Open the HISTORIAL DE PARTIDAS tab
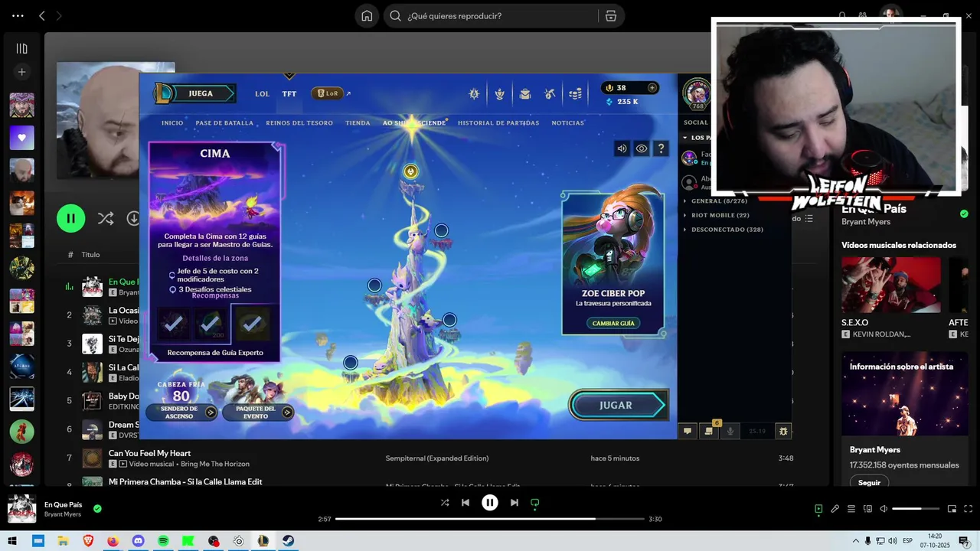Image resolution: width=980 pixels, height=551 pixels. [x=498, y=122]
